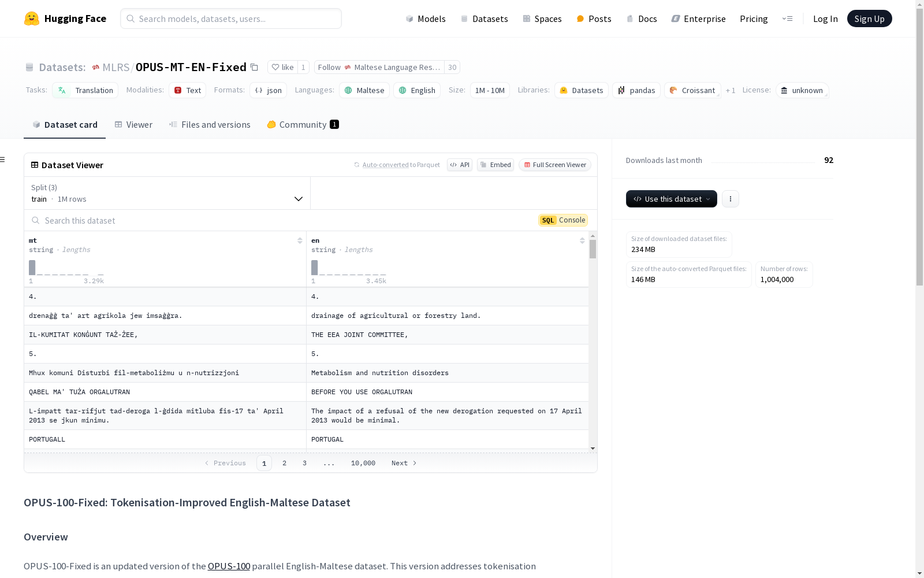This screenshot has width=924, height=578.
Task: Open Posts in the top navigation
Action: pyautogui.click(x=594, y=18)
